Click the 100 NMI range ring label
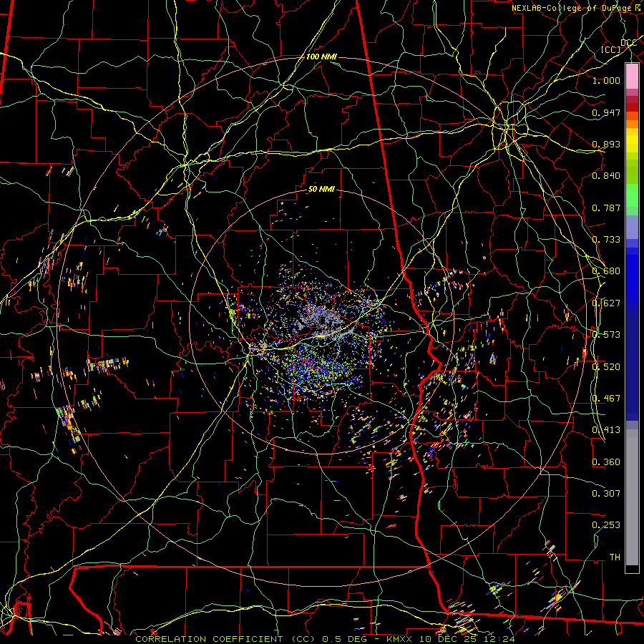The height and width of the screenshot is (644, 644). click(321, 57)
